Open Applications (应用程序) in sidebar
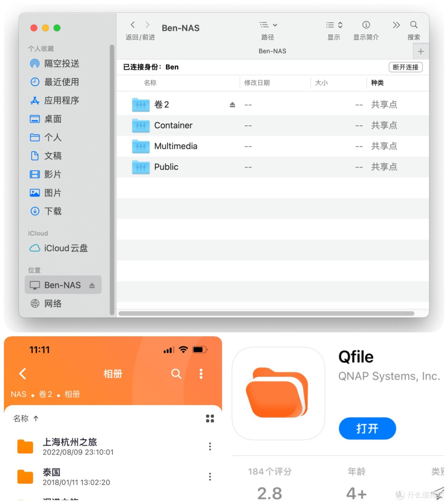This screenshot has width=448, height=504. [54, 100]
